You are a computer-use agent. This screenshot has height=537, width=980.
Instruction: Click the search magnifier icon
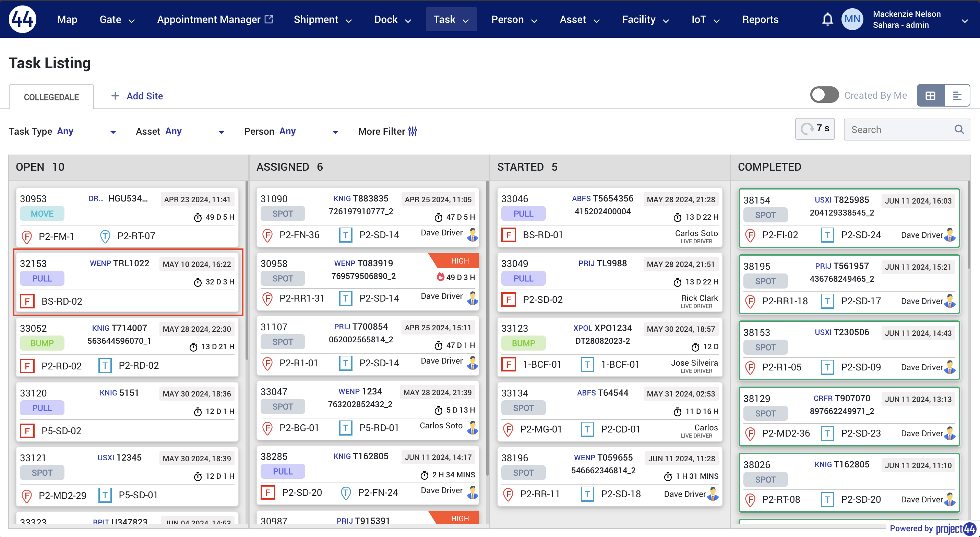tap(959, 130)
